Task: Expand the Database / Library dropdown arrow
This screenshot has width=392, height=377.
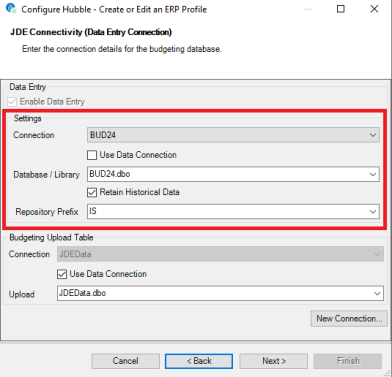Action: pos(373,174)
